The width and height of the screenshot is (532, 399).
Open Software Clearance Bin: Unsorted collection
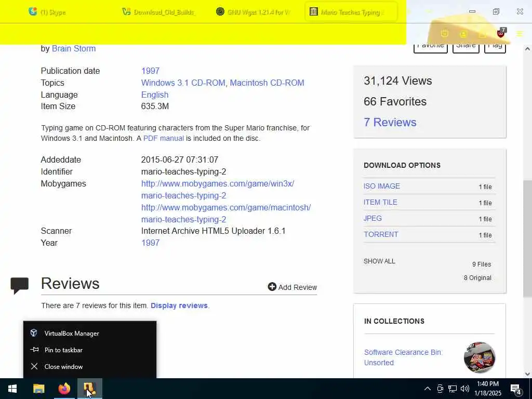(403, 357)
